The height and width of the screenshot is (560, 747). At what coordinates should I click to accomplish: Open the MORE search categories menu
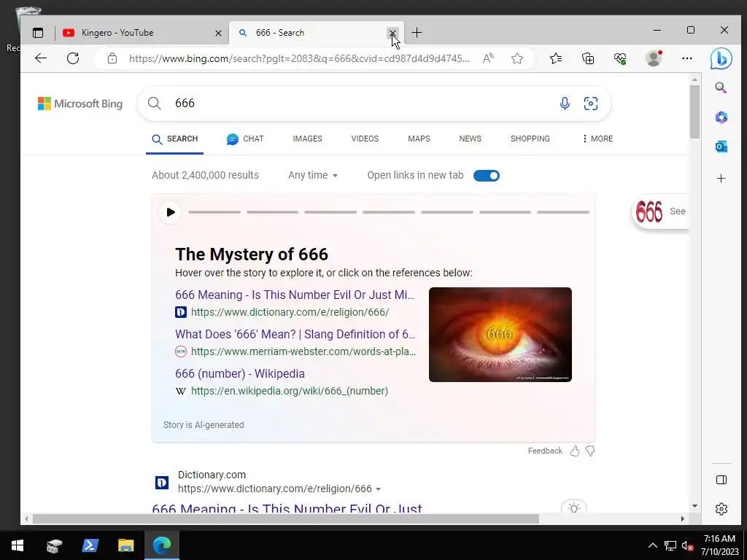tap(597, 139)
